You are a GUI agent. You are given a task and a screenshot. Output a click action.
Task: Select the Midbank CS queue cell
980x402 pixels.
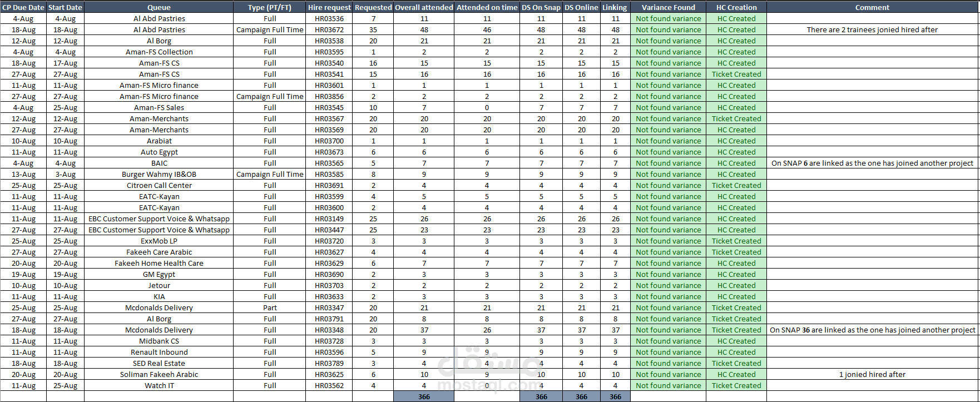[x=159, y=341]
